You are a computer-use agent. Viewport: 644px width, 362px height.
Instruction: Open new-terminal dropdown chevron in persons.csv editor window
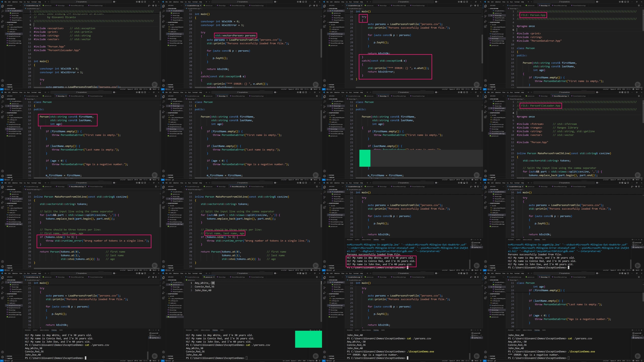[312, 330]
